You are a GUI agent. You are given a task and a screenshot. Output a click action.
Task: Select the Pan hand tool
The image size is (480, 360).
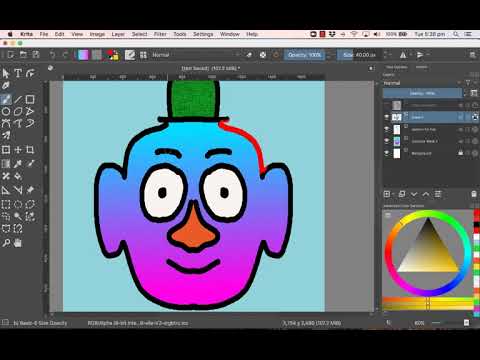click(x=18, y=243)
